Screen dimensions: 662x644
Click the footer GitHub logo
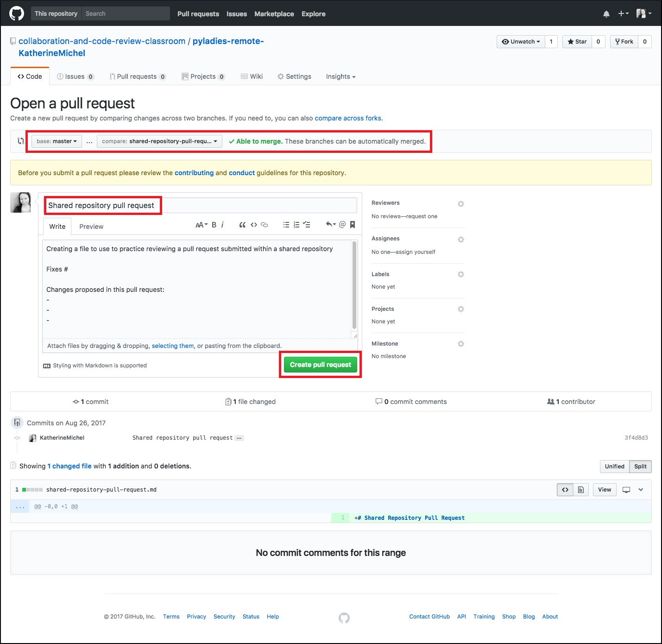point(344,618)
